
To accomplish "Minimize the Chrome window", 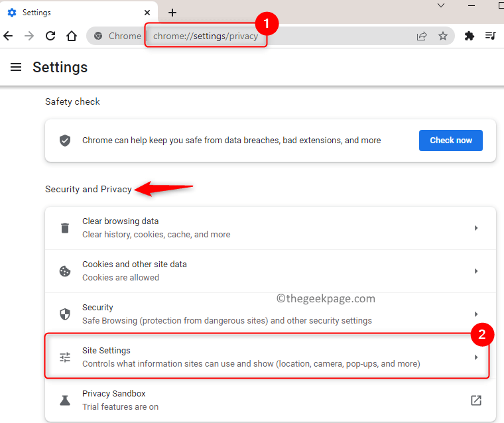I will (472, 6).
